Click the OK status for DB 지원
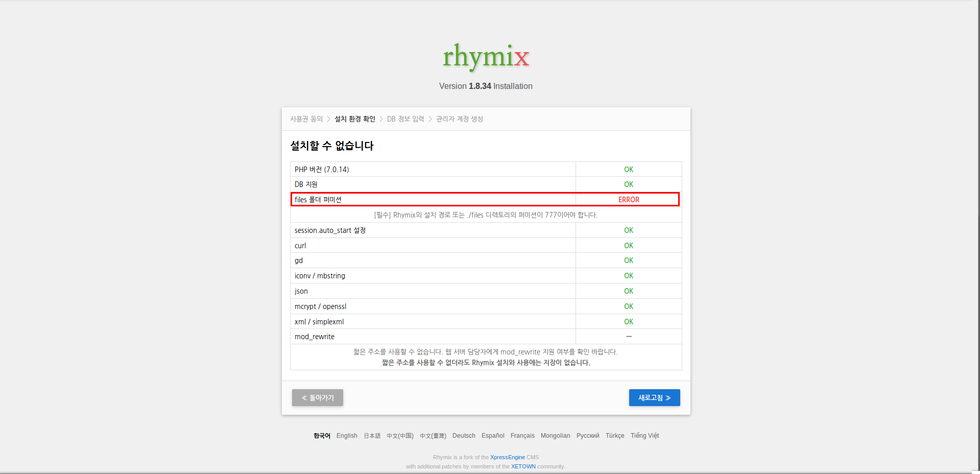The image size is (980, 474). point(629,184)
